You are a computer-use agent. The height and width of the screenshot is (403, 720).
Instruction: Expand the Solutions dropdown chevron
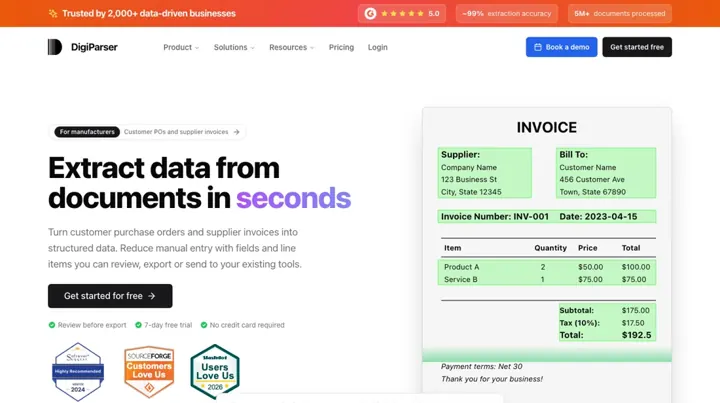pos(253,48)
